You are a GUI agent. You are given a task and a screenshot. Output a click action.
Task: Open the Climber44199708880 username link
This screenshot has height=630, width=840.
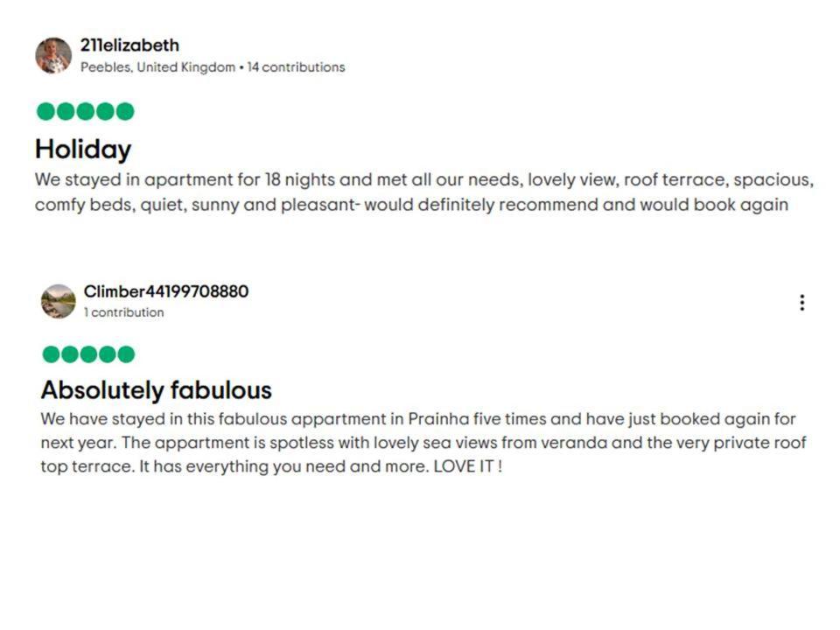(x=166, y=291)
